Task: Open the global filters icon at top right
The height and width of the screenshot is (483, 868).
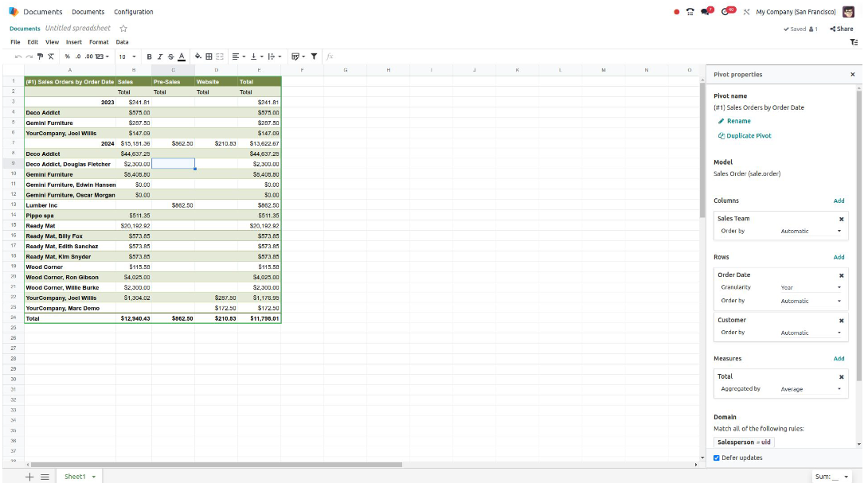Action: (854, 42)
